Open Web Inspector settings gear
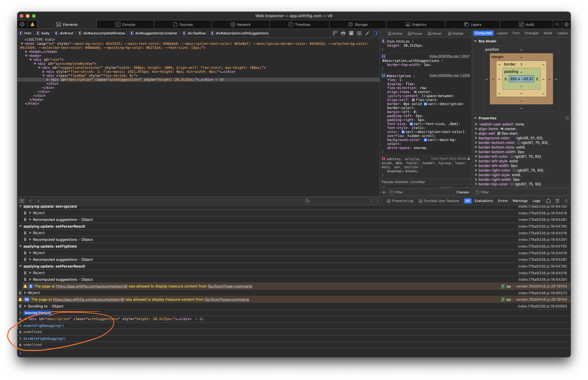 [x=566, y=24]
